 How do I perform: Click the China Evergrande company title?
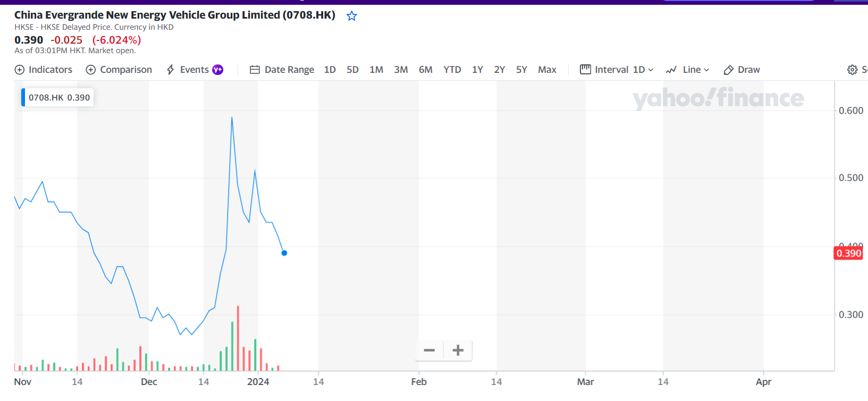175,15
